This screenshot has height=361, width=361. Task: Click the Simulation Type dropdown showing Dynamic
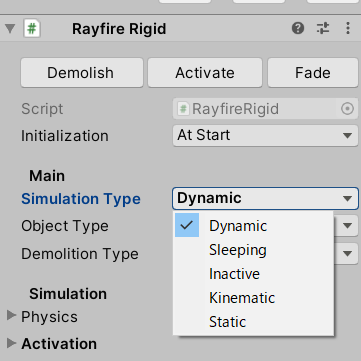point(265,198)
